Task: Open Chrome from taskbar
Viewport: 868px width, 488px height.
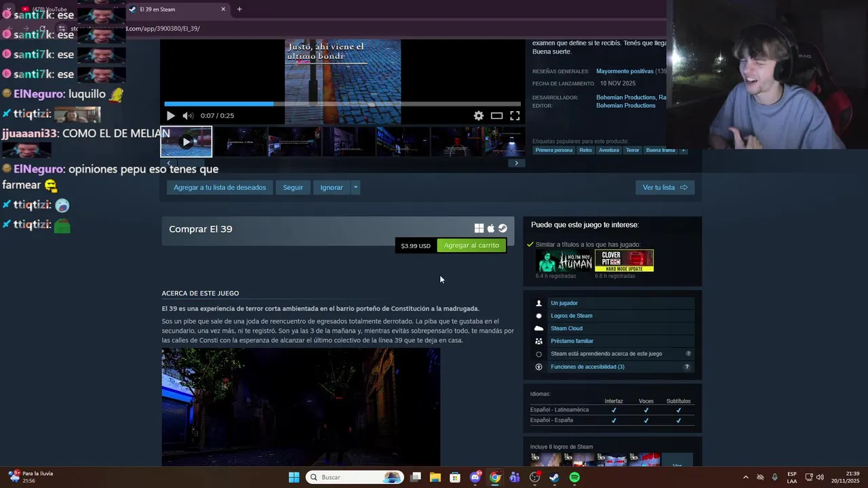Action: [x=495, y=477]
